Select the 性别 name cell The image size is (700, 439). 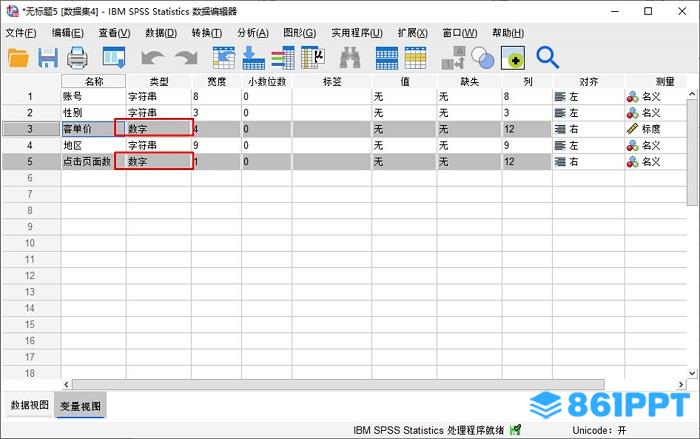[x=94, y=113]
